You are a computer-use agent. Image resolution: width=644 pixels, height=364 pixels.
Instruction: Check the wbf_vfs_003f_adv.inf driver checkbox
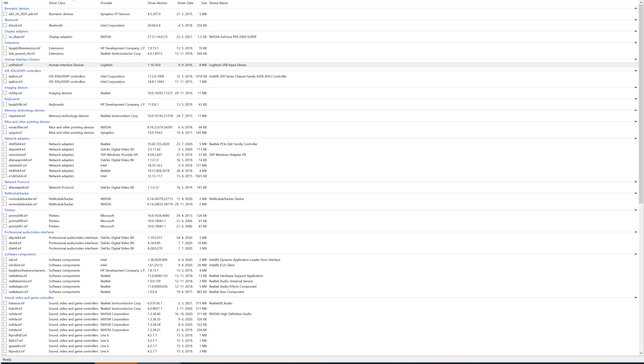[x=5, y=14]
